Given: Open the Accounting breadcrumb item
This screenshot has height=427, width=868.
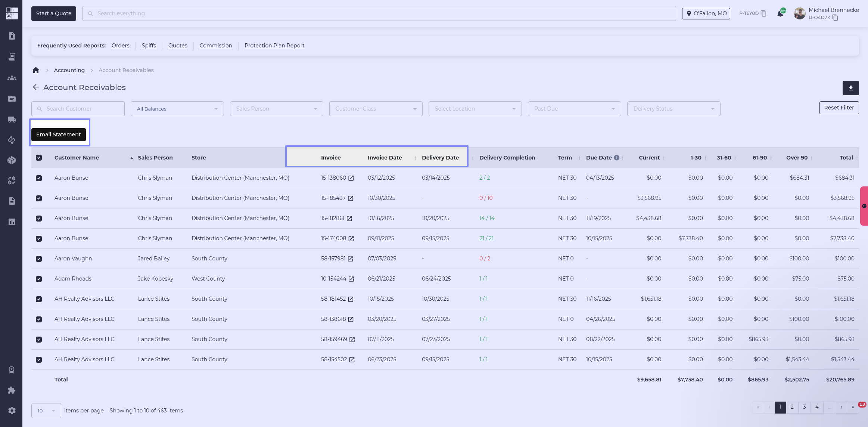Looking at the screenshot, I should (69, 70).
